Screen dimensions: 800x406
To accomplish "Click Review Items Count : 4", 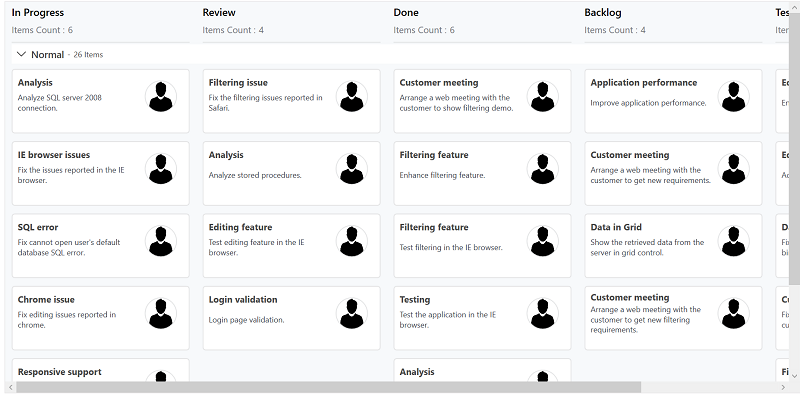I will (233, 30).
